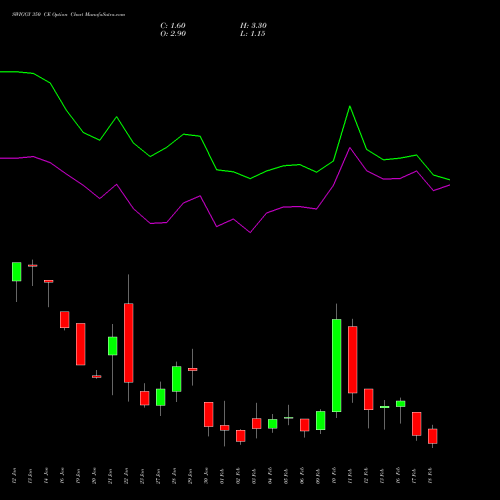Select the red candlestick for 11 Feb
500x500 pixels.
353,360
